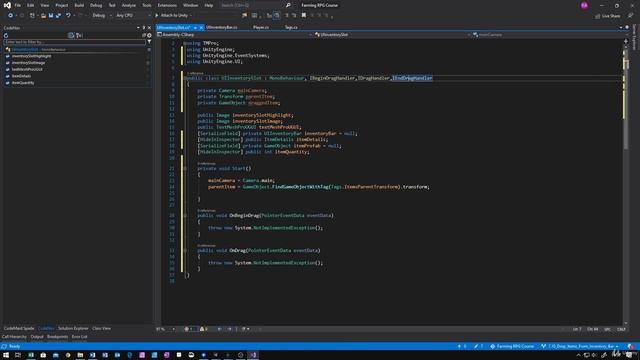
Task: Click the Windows Start button
Action: coord(6,355)
